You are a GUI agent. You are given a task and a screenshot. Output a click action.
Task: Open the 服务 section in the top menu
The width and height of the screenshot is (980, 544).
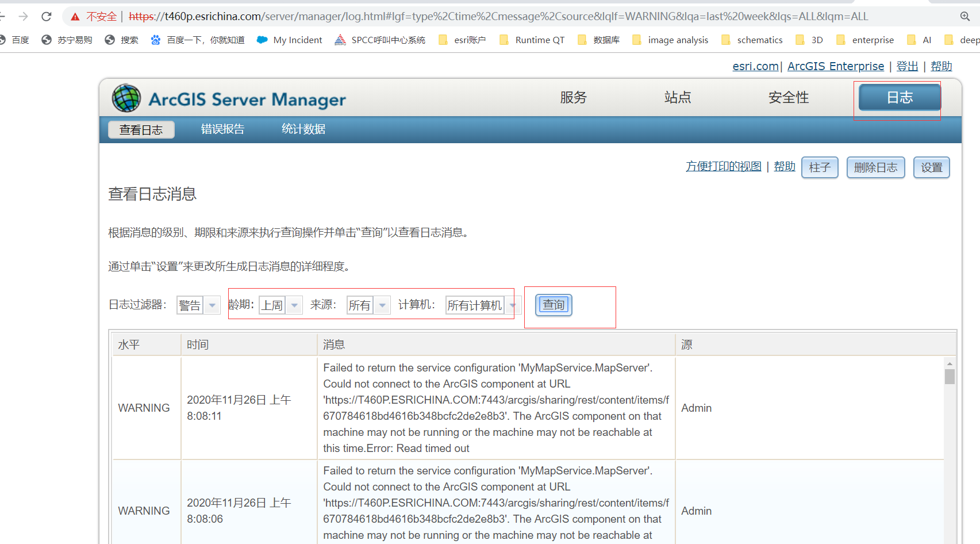pyautogui.click(x=572, y=97)
